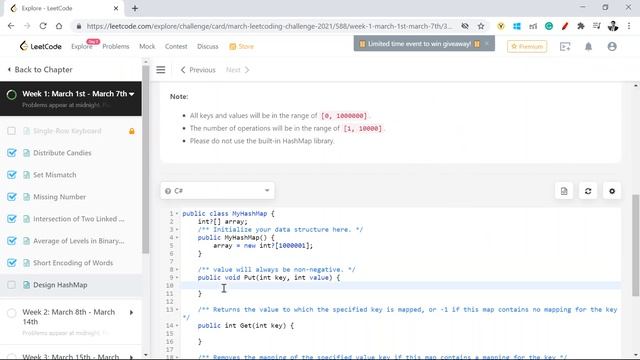Open the Mock nav item
The height and width of the screenshot is (360, 640).
click(x=147, y=47)
